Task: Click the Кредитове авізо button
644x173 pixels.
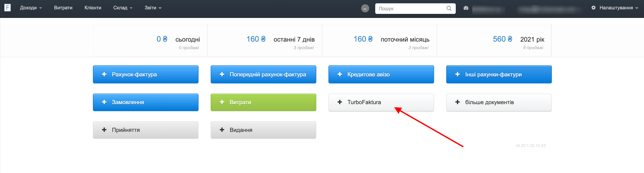Action: point(381,74)
